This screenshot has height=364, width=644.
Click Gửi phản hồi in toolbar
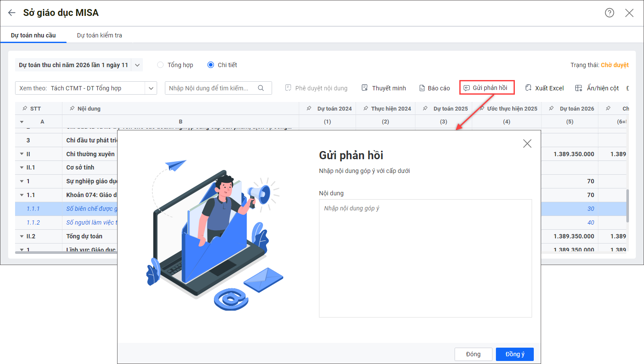point(486,88)
